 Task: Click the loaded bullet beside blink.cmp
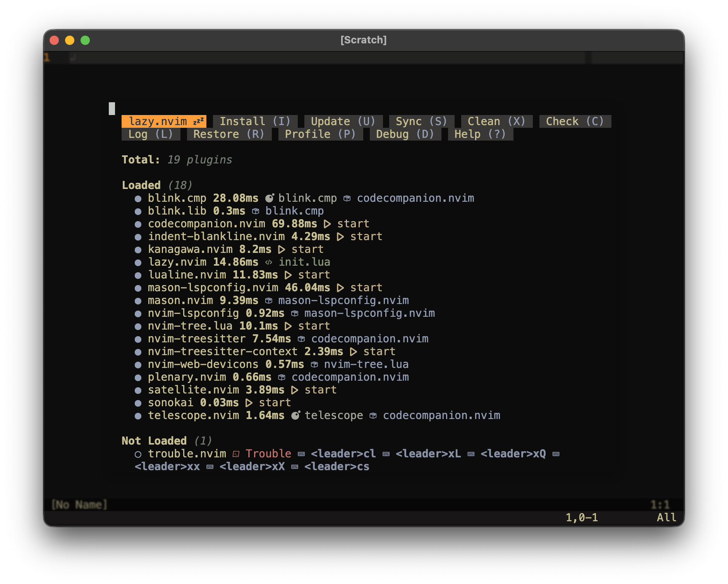pos(138,199)
